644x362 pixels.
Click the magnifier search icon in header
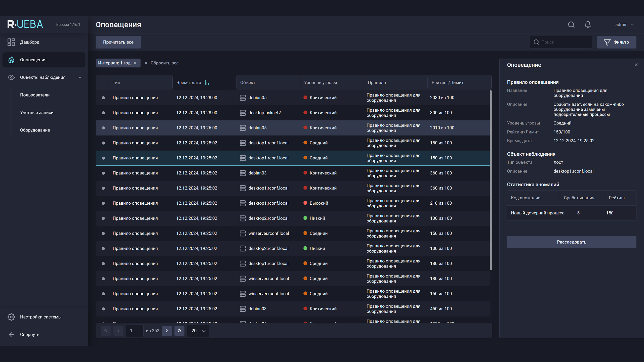tap(571, 25)
